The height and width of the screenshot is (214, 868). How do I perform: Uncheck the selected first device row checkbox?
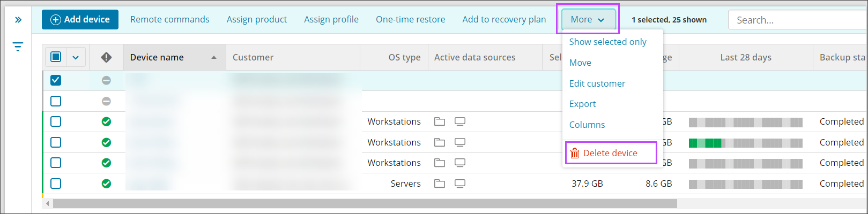(x=56, y=80)
